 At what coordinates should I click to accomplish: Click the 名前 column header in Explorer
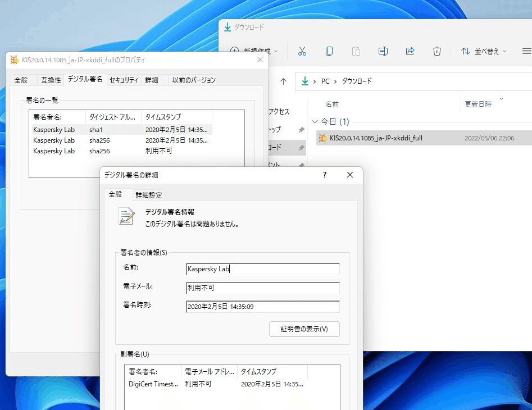[332, 104]
